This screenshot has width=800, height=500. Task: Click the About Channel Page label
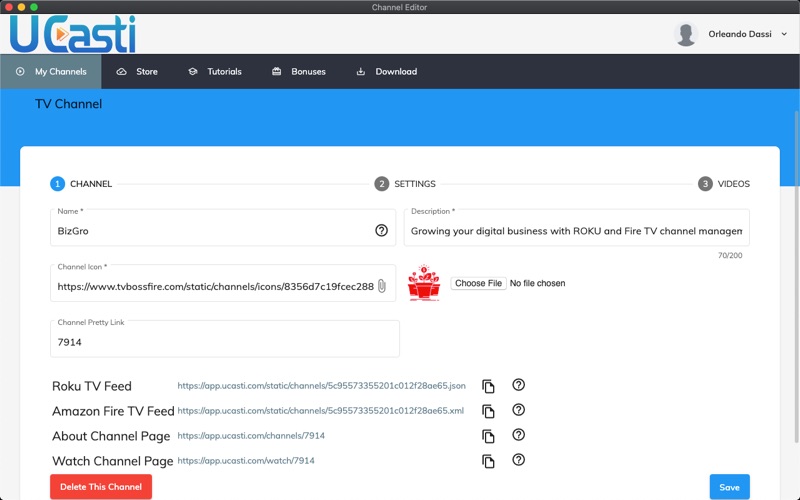click(x=111, y=436)
